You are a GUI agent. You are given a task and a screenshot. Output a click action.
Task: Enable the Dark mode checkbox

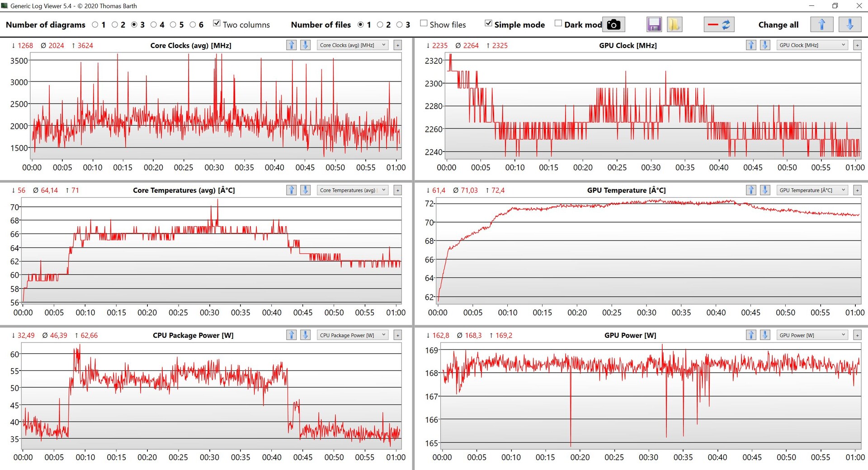click(558, 24)
